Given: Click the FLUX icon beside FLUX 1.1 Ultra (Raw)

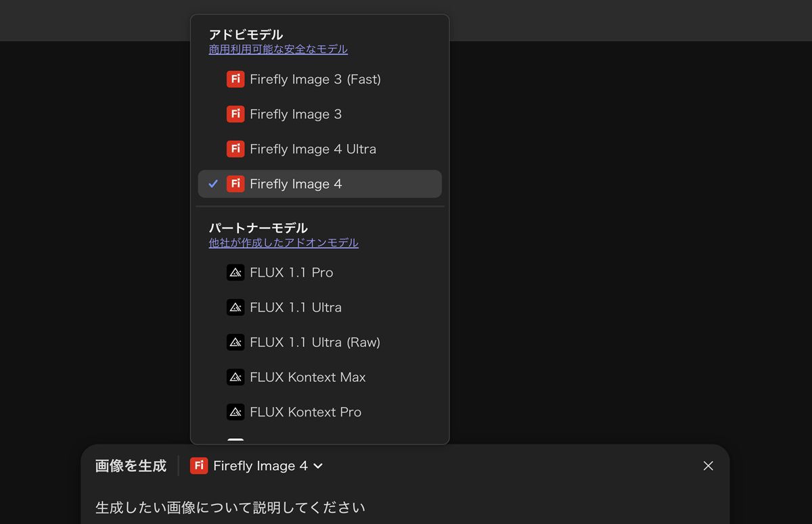Looking at the screenshot, I should [235, 342].
